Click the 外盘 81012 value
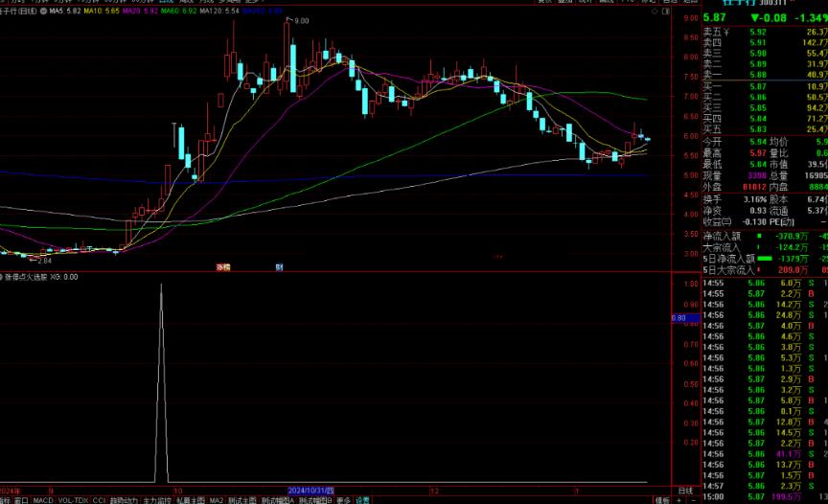Viewport: 828px width, 504px height. pos(754,187)
